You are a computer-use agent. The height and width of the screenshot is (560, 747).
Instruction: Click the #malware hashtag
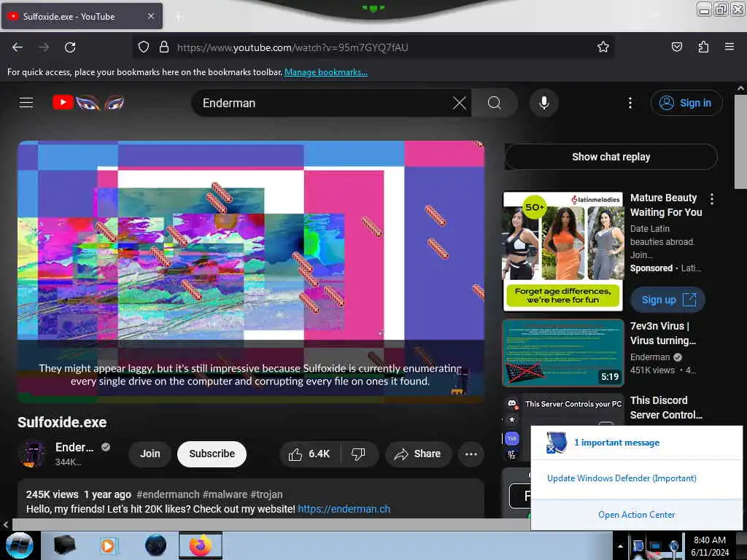pyautogui.click(x=225, y=494)
